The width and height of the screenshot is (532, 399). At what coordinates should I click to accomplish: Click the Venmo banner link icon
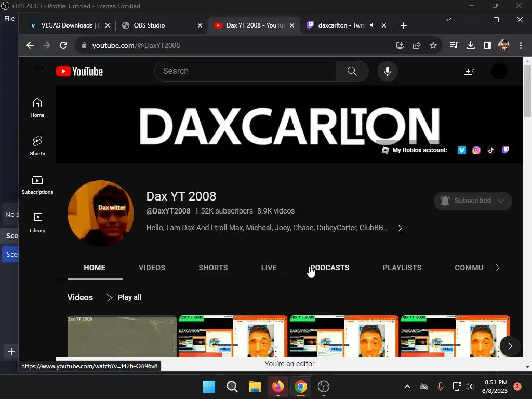(x=462, y=150)
